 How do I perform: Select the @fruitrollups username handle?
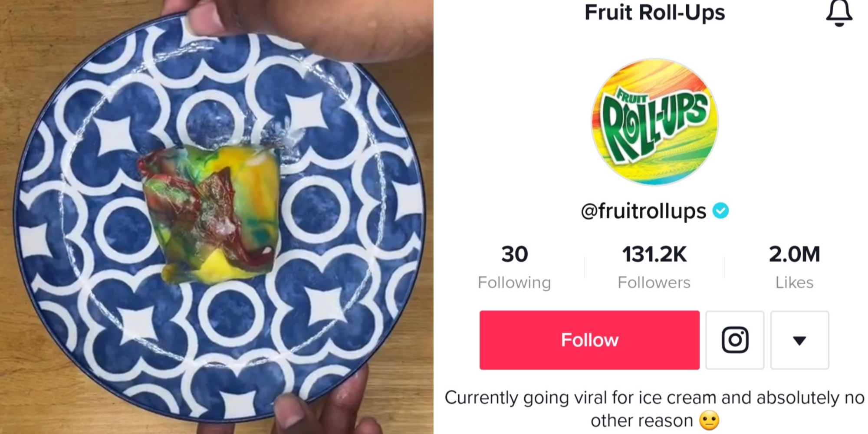click(x=644, y=211)
